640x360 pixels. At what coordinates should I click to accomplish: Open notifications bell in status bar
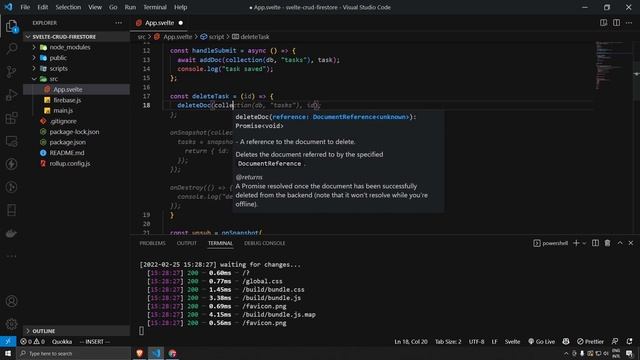tap(629, 342)
